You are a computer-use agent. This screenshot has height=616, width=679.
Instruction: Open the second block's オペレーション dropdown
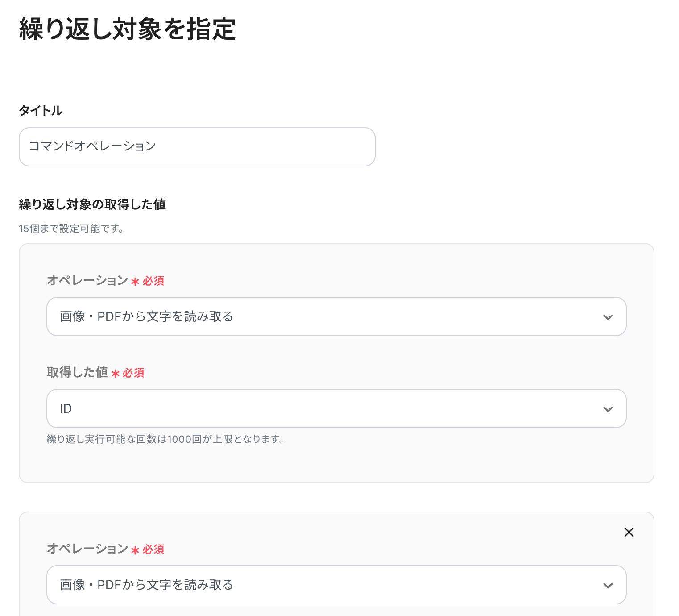click(330, 585)
